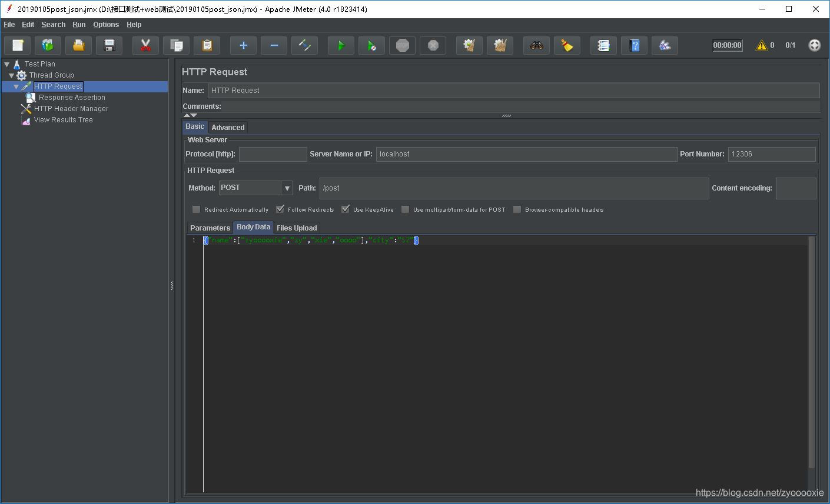Viewport: 830px width, 504px height.
Task: Click the Clear results broom icon
Action: pos(469,45)
